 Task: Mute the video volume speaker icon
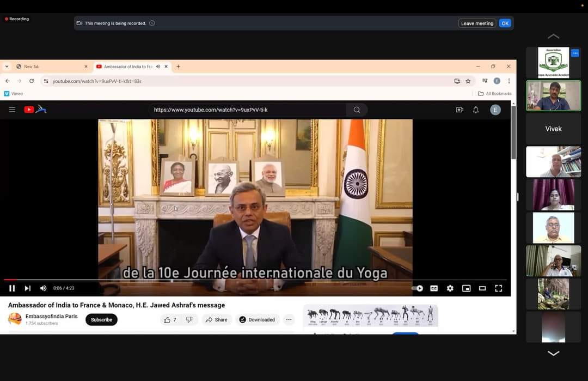pos(43,288)
